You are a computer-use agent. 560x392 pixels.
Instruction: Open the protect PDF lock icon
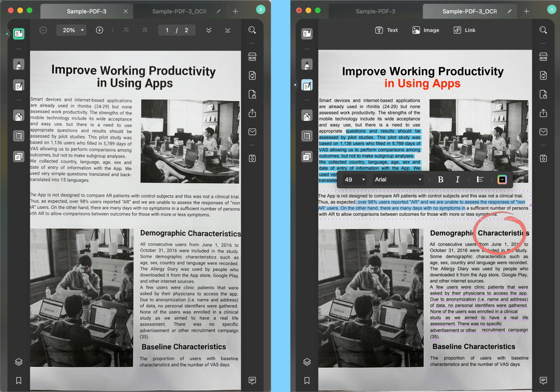252,94
